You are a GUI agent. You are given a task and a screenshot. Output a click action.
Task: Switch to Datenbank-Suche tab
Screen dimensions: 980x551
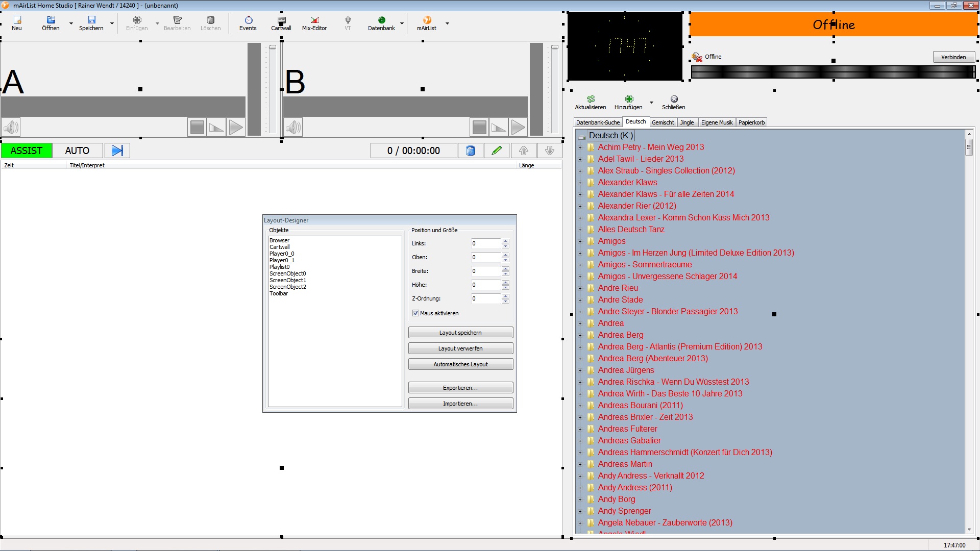(598, 122)
